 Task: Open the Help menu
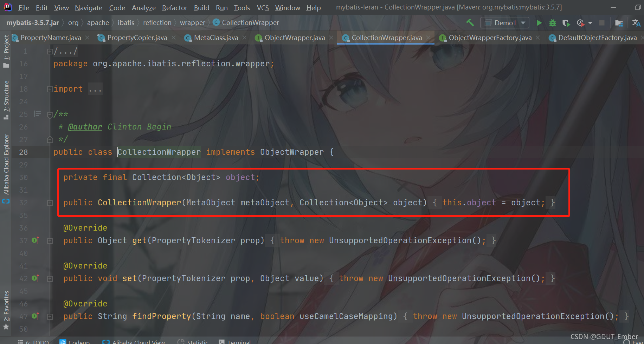coord(313,8)
